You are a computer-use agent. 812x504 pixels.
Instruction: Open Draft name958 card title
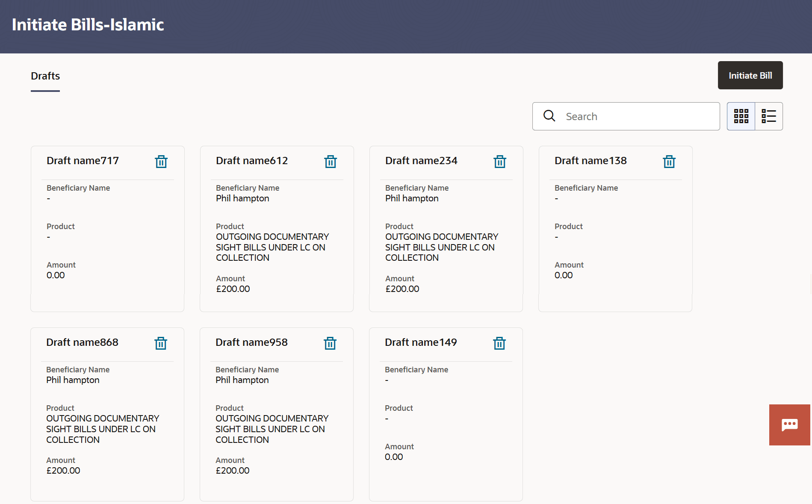251,342
